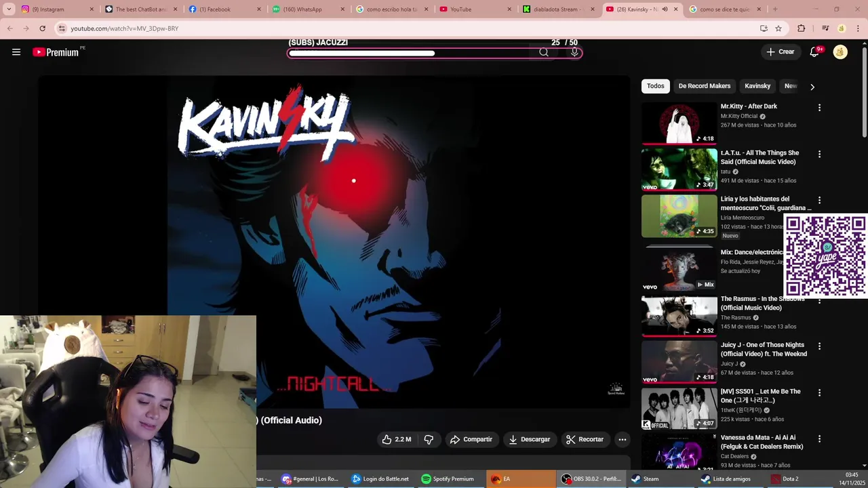Click the search magnifier icon
Viewport: 868px width, 488px height.
click(544, 52)
